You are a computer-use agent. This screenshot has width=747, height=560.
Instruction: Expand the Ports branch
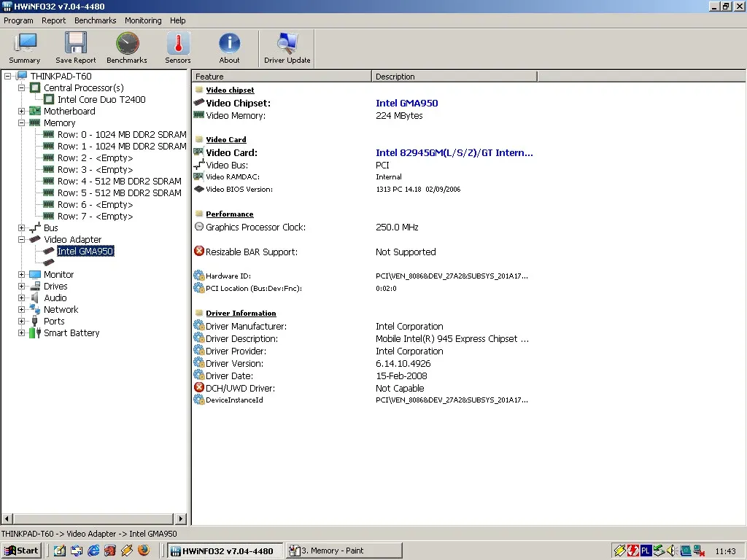click(x=21, y=321)
